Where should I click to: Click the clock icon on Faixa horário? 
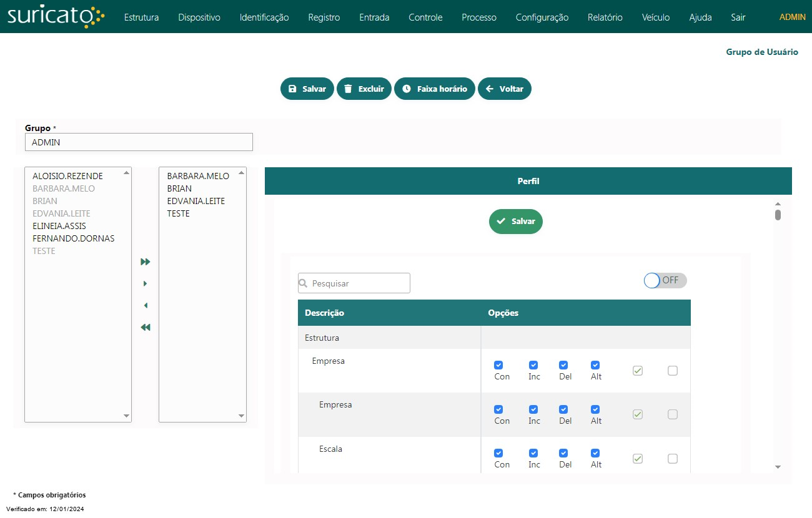[407, 89]
